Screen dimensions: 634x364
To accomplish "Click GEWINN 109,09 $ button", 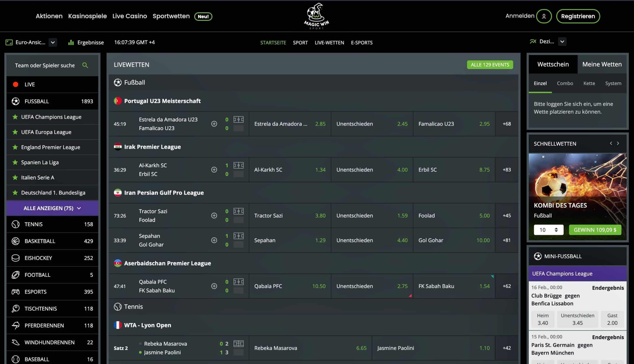I will point(595,230).
